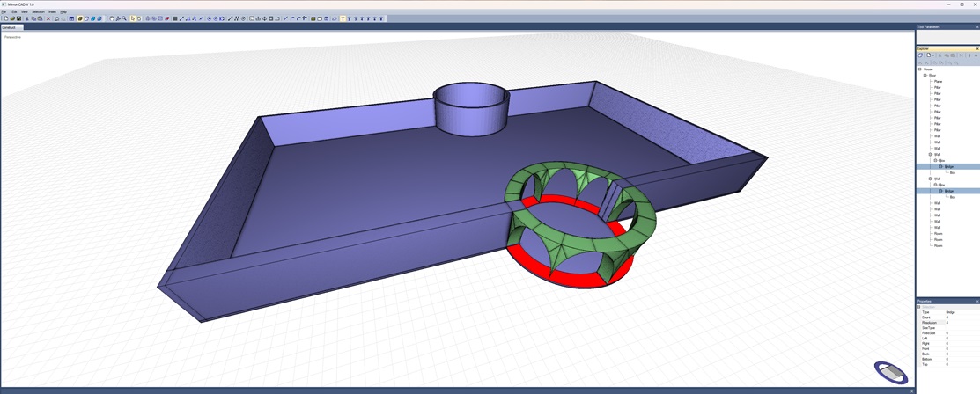Close the Properties panel
980x394 pixels.
click(976, 301)
